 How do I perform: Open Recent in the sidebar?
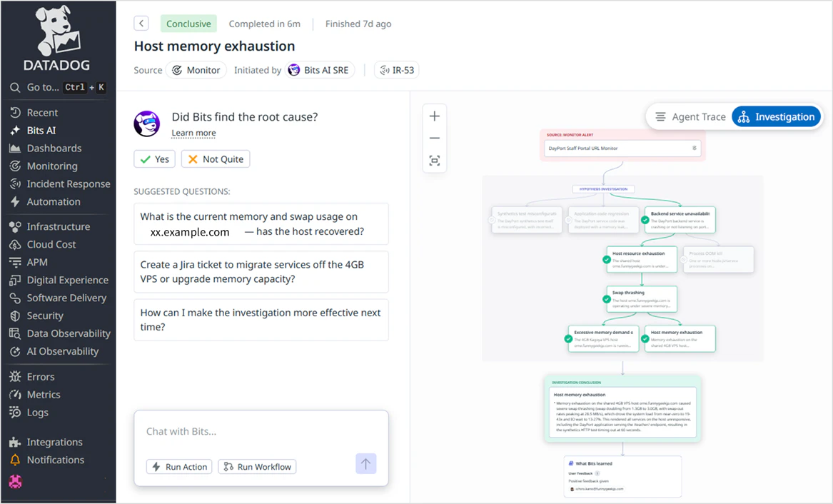42,113
